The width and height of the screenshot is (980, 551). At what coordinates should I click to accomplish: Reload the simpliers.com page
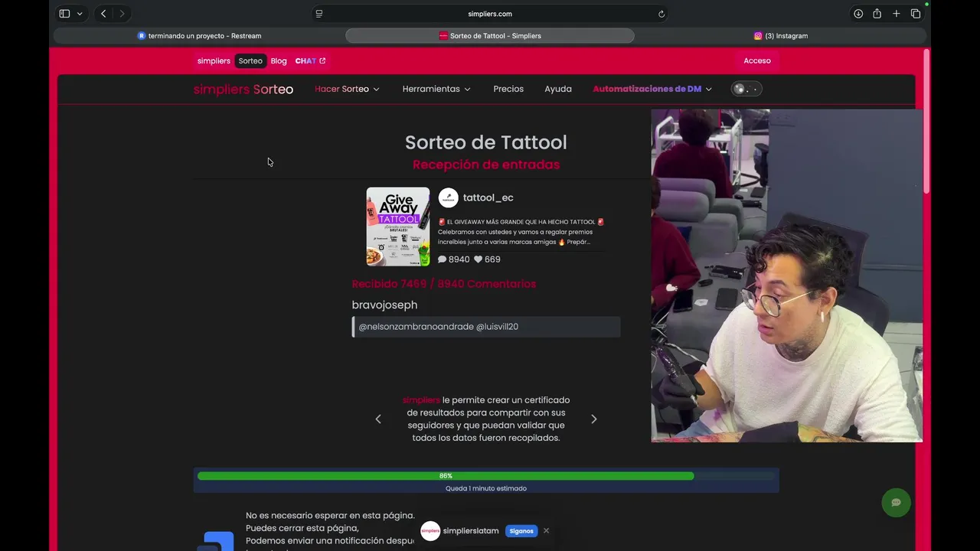661,14
